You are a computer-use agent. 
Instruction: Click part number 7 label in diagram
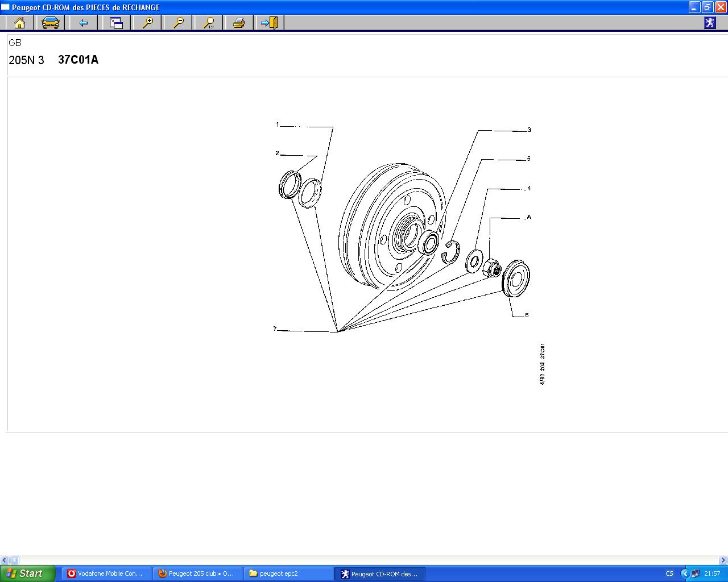coord(275,329)
